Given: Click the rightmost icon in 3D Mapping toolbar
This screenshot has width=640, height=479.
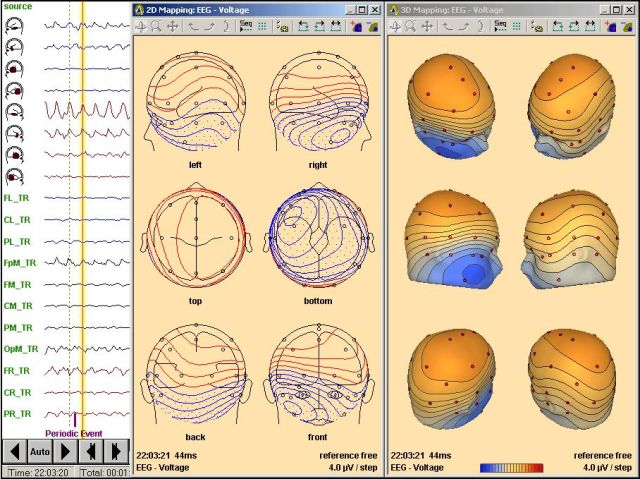Looking at the screenshot, I should [626, 26].
